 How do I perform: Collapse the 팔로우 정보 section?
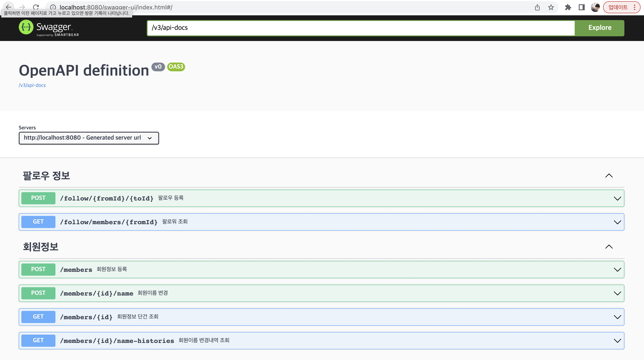click(x=609, y=176)
